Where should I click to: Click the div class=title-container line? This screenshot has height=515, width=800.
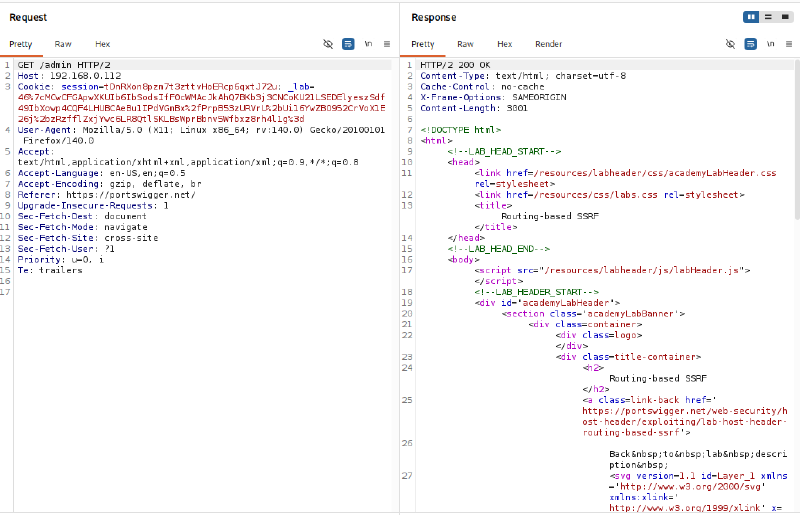629,356
